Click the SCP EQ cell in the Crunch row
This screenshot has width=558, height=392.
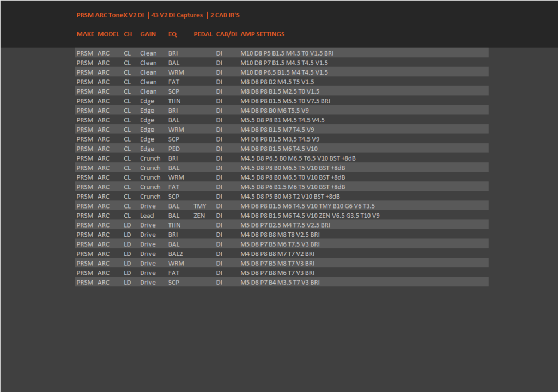[x=174, y=197]
